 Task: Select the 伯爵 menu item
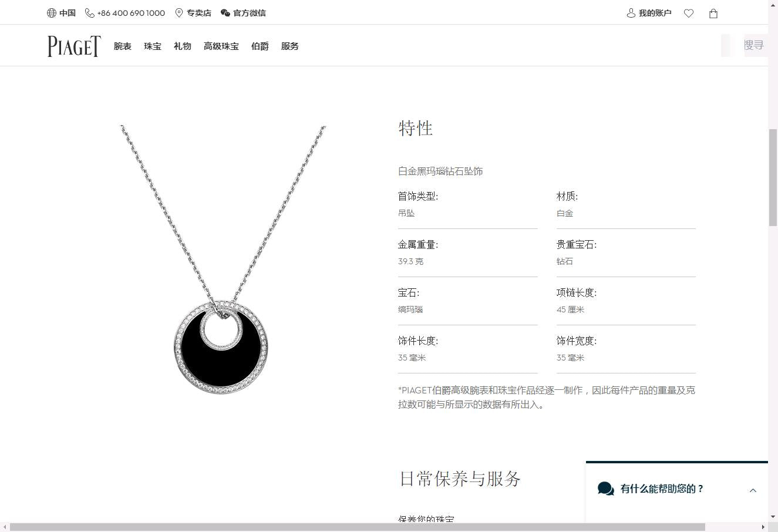[260, 46]
